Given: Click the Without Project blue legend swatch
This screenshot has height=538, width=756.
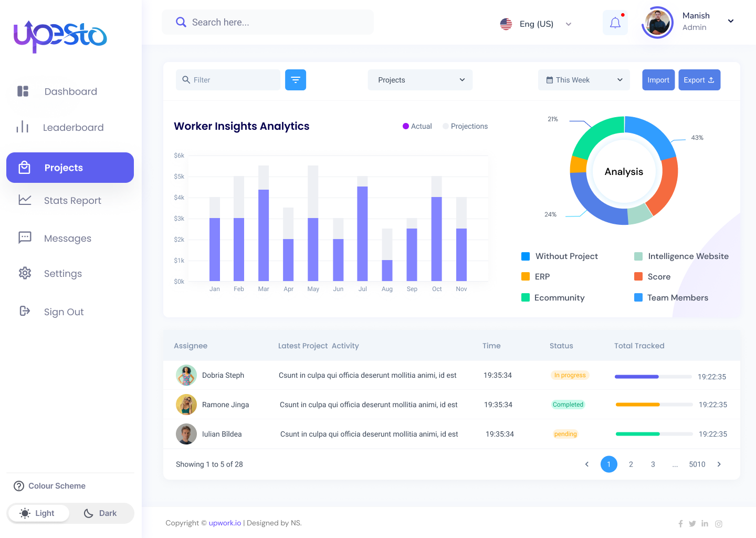Looking at the screenshot, I should [526, 256].
